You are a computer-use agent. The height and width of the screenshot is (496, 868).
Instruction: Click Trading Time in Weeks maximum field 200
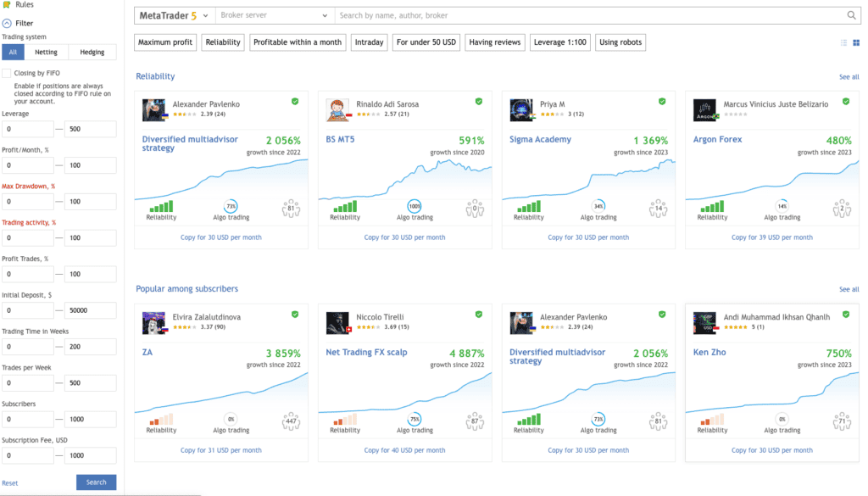90,347
